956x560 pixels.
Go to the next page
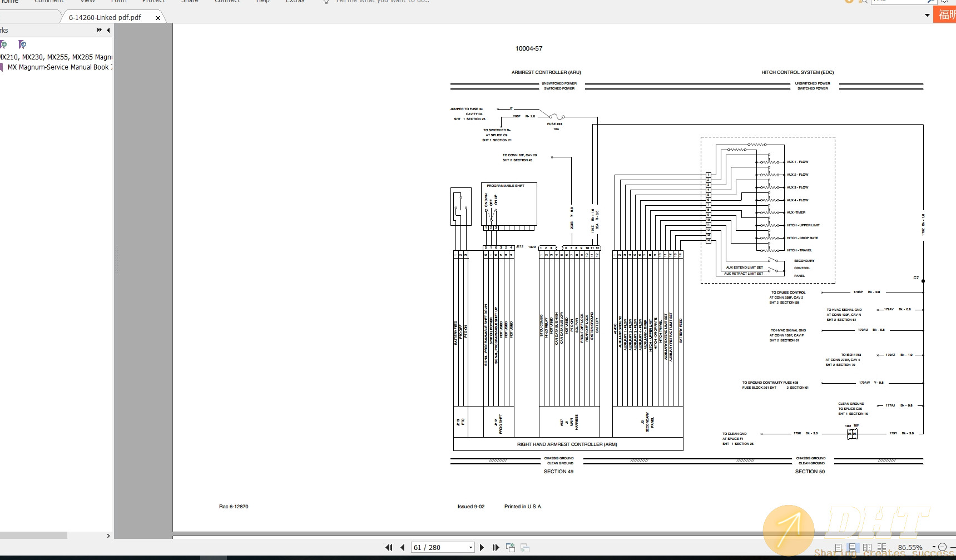tap(482, 548)
